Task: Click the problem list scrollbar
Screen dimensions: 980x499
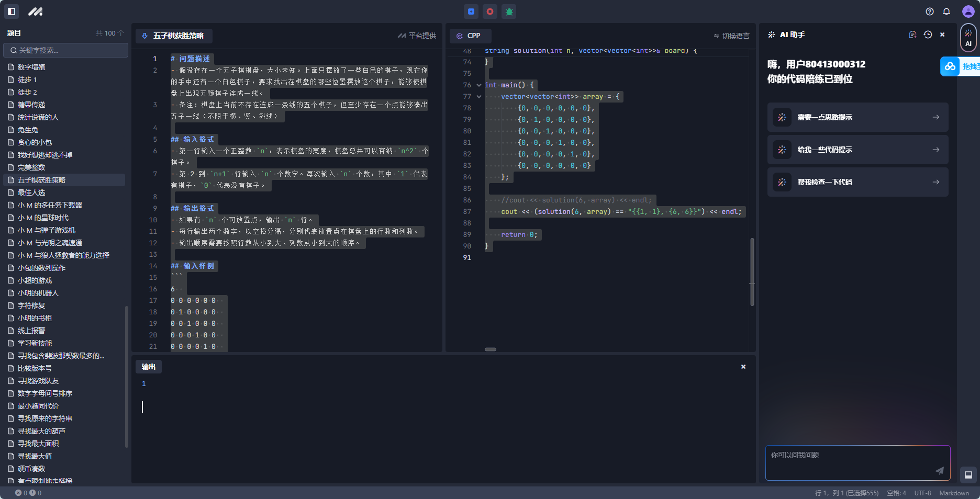Action: 126,377
